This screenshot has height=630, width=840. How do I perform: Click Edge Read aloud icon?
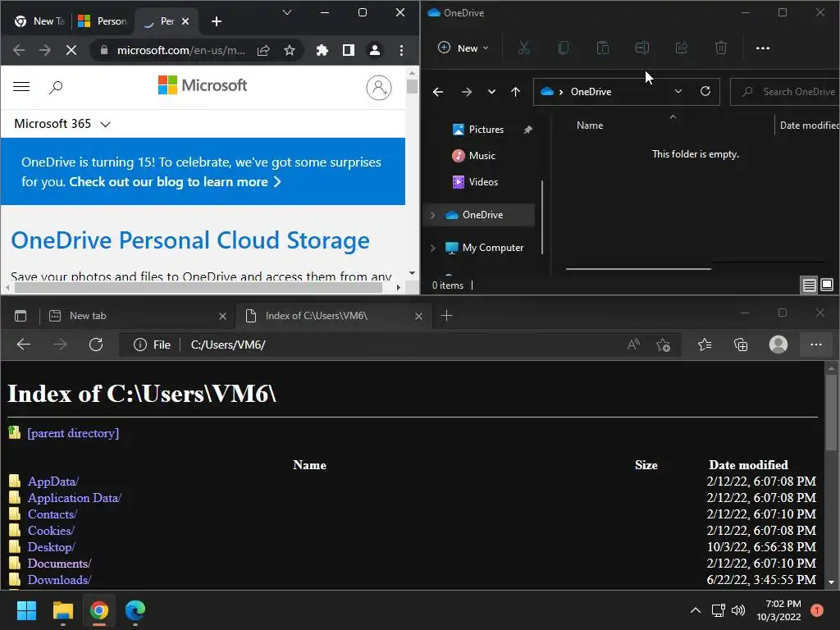coord(633,345)
